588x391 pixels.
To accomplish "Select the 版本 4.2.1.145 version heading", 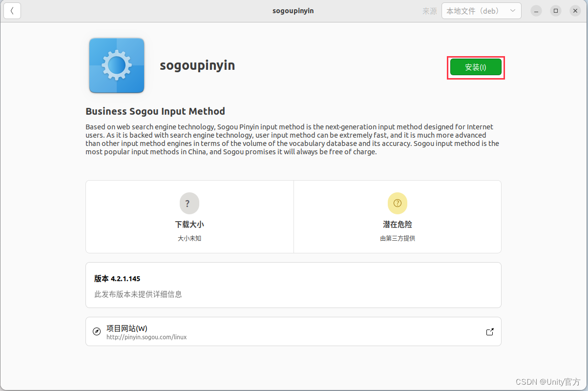I will 117,279.
